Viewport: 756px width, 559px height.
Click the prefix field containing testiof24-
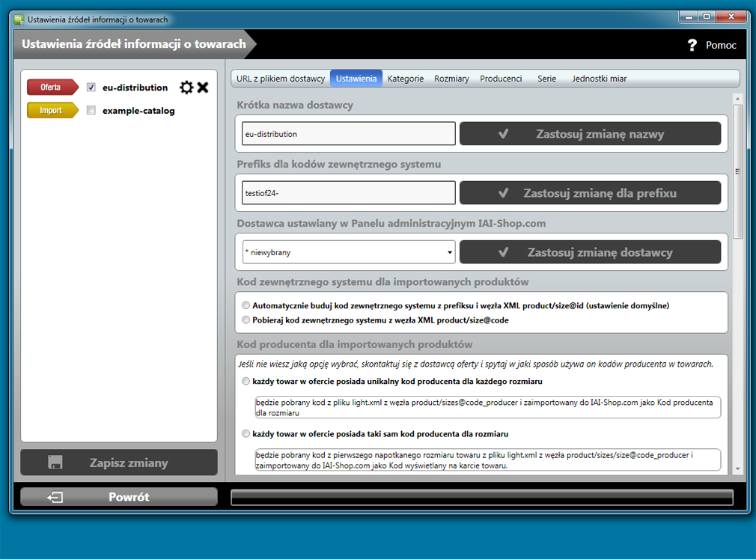(349, 193)
